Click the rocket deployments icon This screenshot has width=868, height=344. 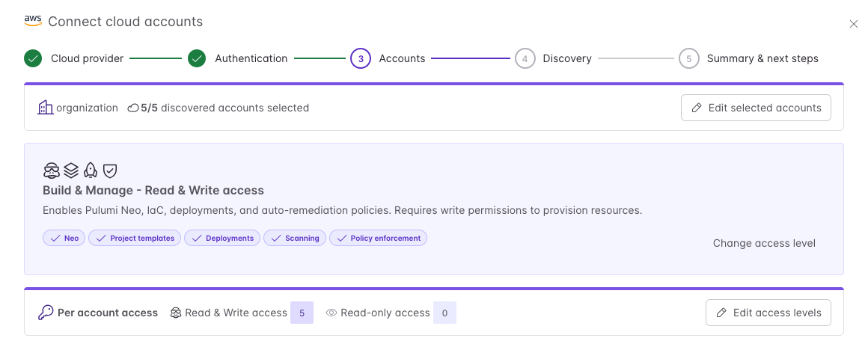pos(91,171)
